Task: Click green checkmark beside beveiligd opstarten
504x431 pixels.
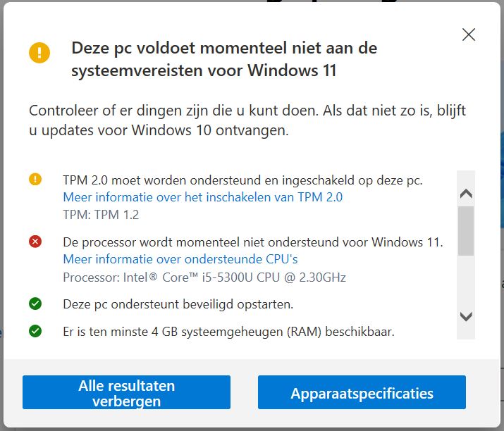Action: [x=35, y=304]
